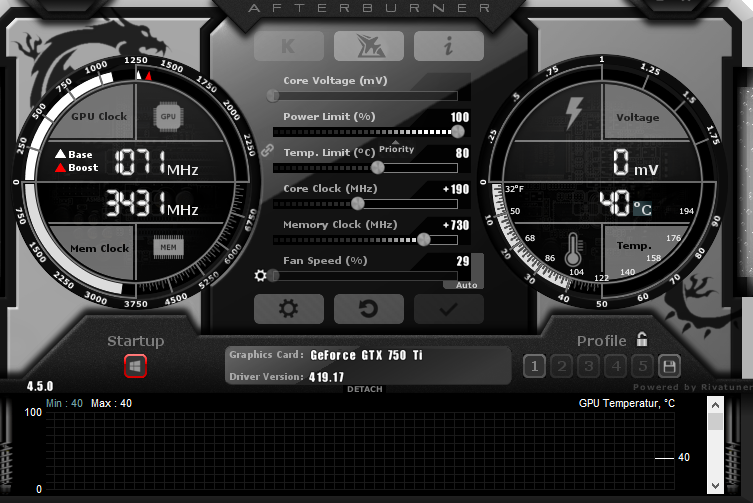753x503 pixels.
Task: Click the Core Clock slider handle
Action: [x=357, y=204]
